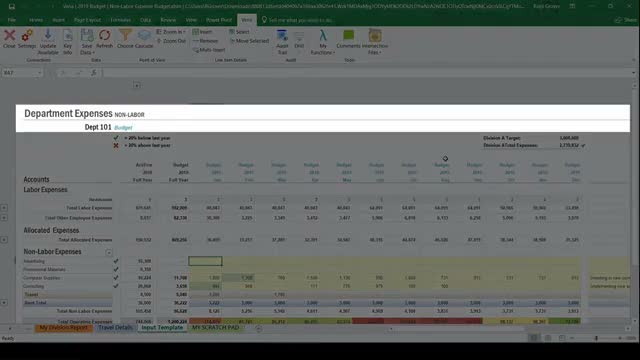Click the Comments icon

[x=349, y=36]
